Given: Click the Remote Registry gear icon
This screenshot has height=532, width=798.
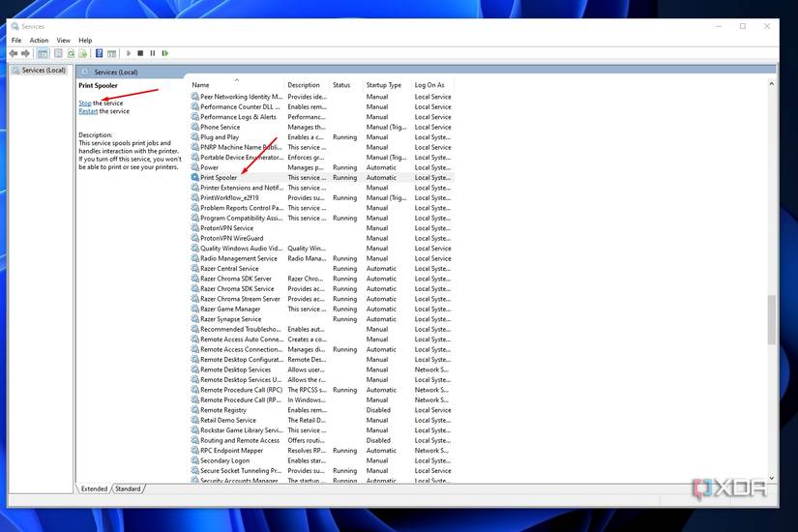Looking at the screenshot, I should (x=195, y=410).
